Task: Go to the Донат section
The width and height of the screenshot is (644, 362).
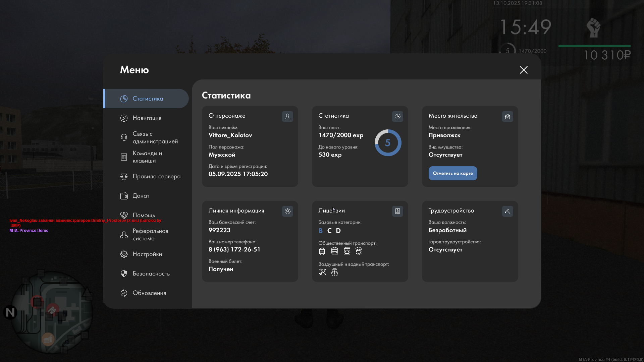Action: pyautogui.click(x=141, y=196)
